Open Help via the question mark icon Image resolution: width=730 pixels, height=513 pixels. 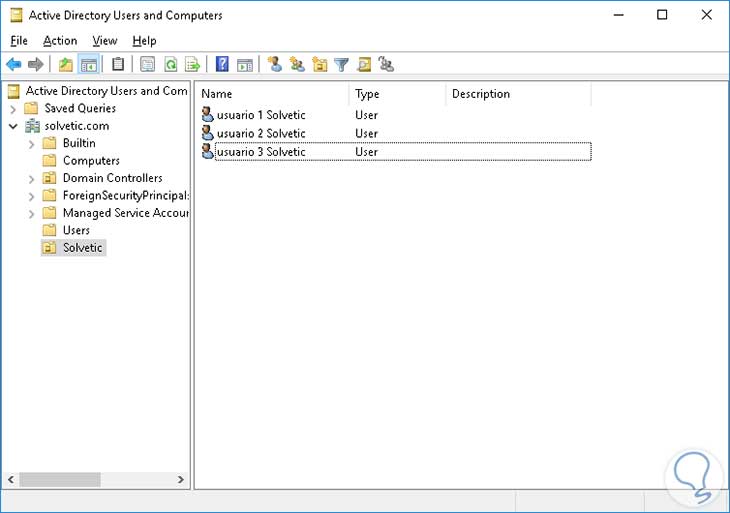tap(222, 64)
